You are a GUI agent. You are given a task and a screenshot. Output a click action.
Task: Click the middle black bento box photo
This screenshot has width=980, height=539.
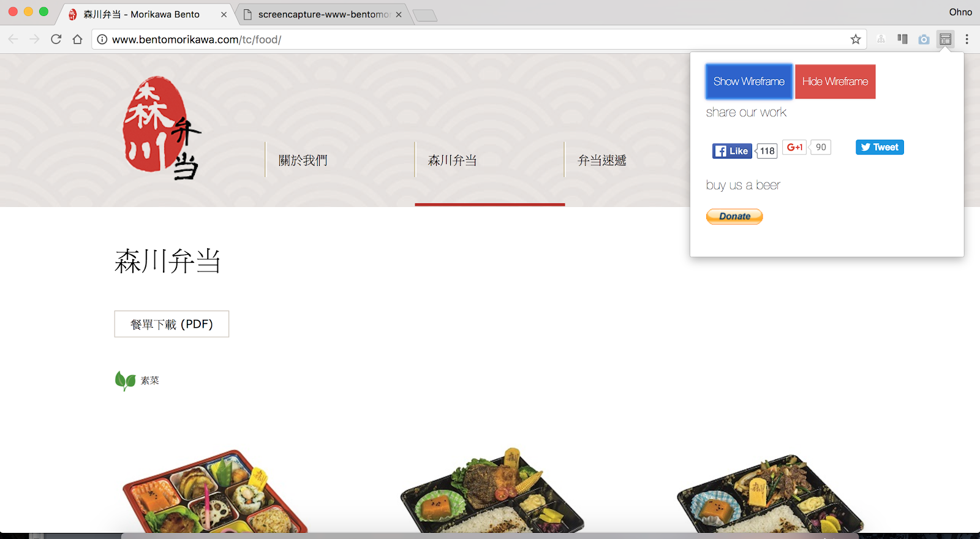coord(491,491)
